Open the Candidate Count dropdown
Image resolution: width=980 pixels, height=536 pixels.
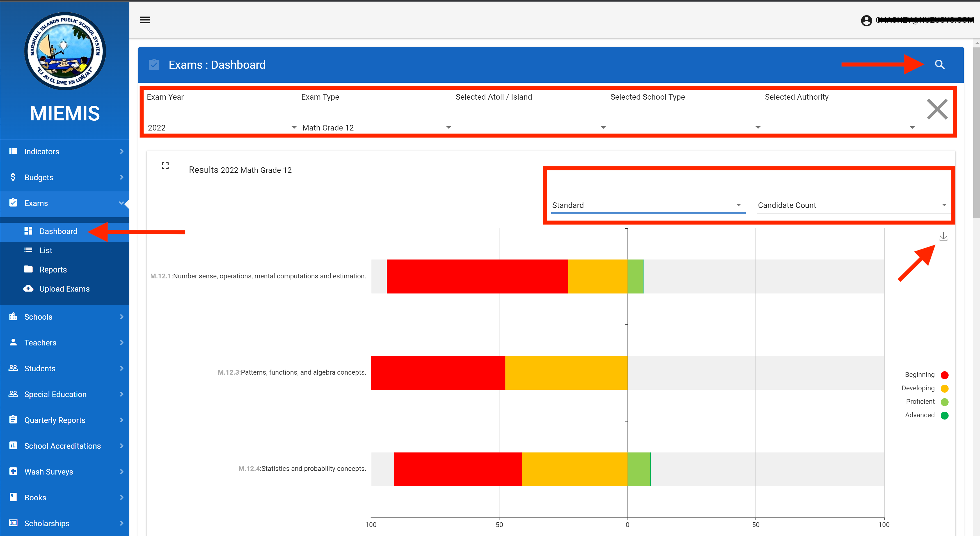[852, 205]
